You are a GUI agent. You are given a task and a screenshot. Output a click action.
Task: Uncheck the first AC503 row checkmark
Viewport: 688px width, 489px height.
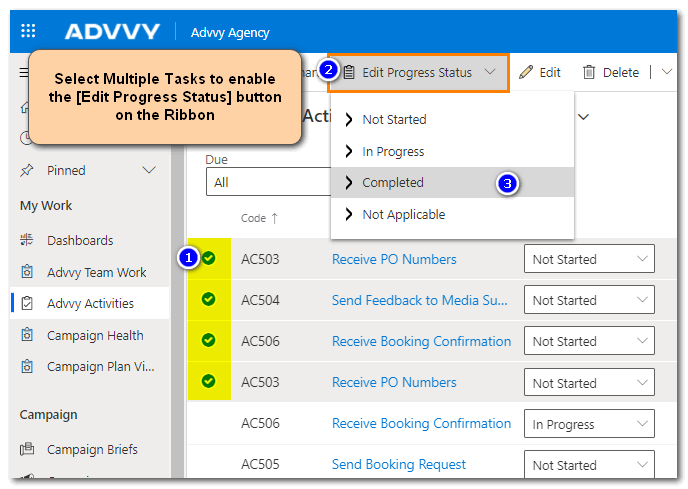point(208,258)
